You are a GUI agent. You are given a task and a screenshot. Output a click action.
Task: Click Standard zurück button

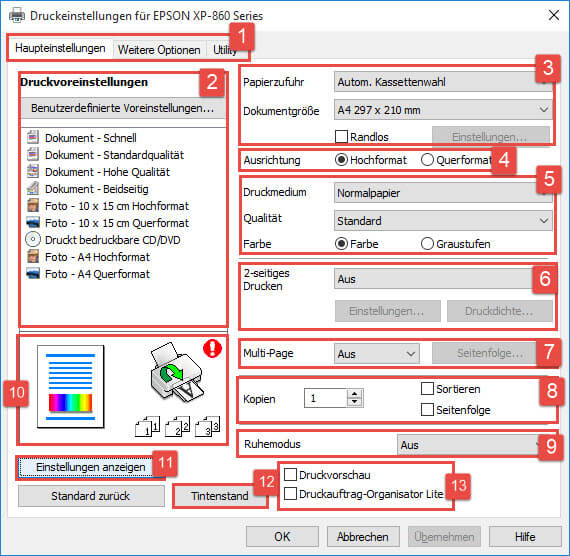point(91,496)
